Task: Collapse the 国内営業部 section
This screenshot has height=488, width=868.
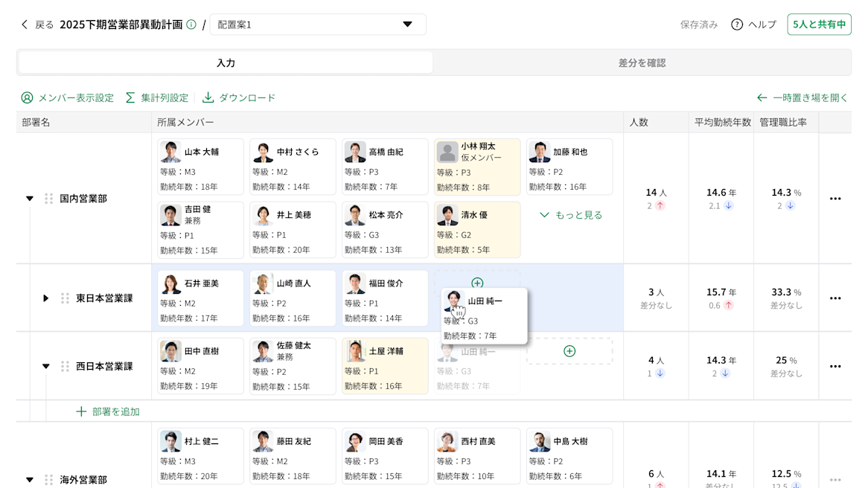Action: (30, 198)
